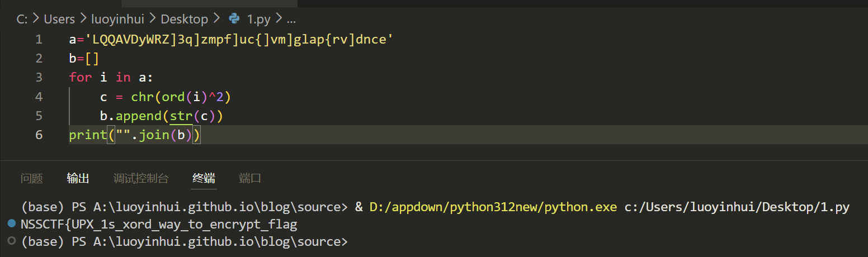Click the hollow circle decoration at terminal prompt
The height and width of the screenshot is (257, 868).
12,241
